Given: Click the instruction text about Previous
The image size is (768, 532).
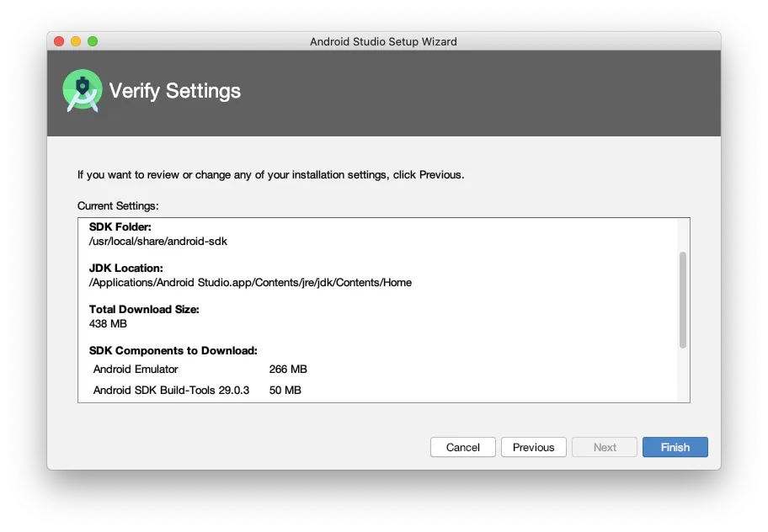Looking at the screenshot, I should (271, 175).
